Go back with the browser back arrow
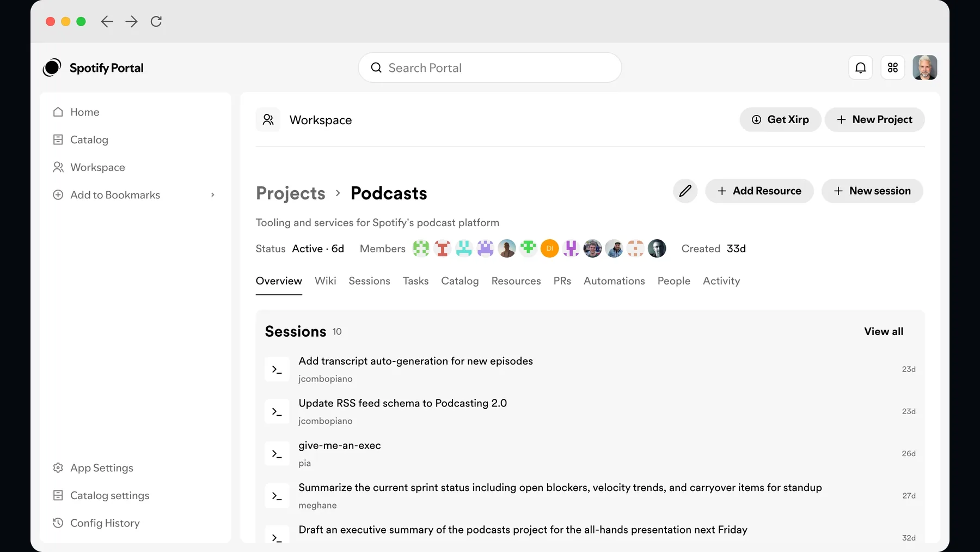 [107, 21]
